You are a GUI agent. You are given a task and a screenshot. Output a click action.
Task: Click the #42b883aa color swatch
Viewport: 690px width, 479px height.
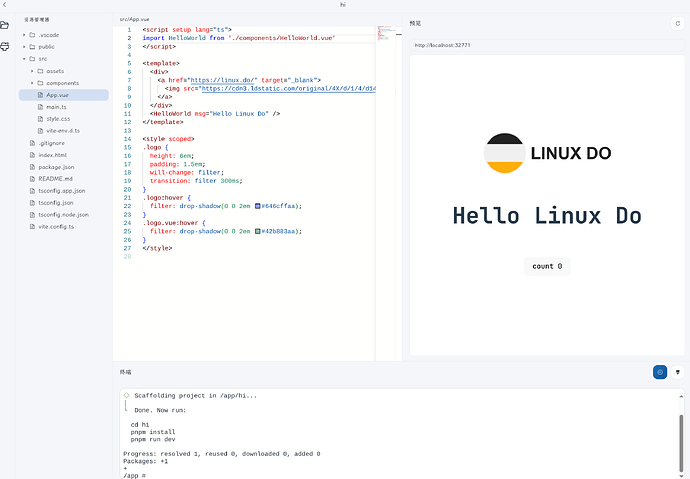coord(257,231)
